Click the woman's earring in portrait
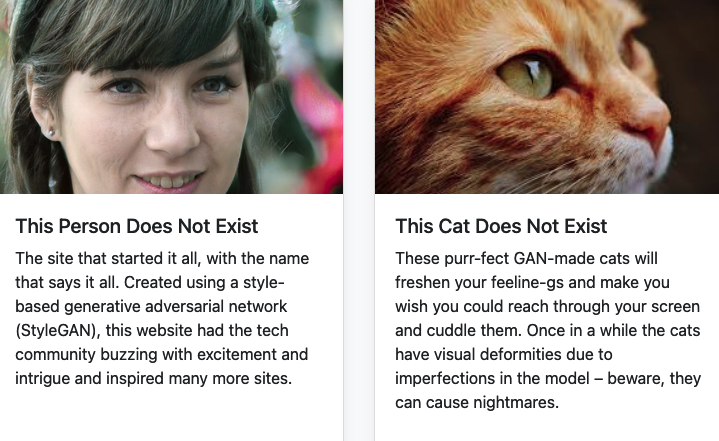The height and width of the screenshot is (441, 719). [x=51, y=133]
